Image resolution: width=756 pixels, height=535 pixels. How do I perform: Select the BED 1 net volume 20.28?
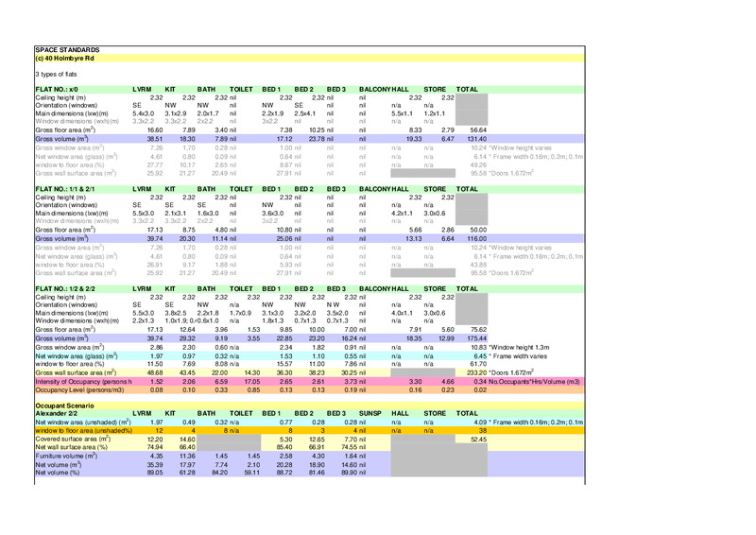pos(284,465)
